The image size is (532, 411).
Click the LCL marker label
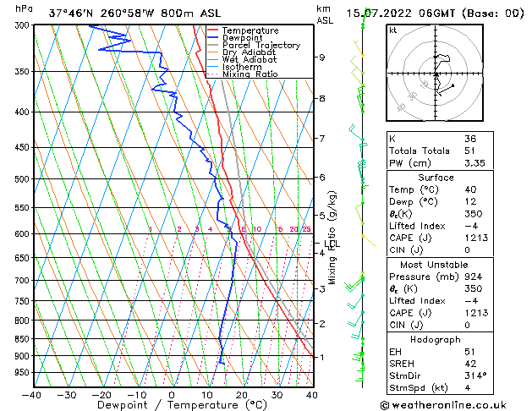point(332,244)
